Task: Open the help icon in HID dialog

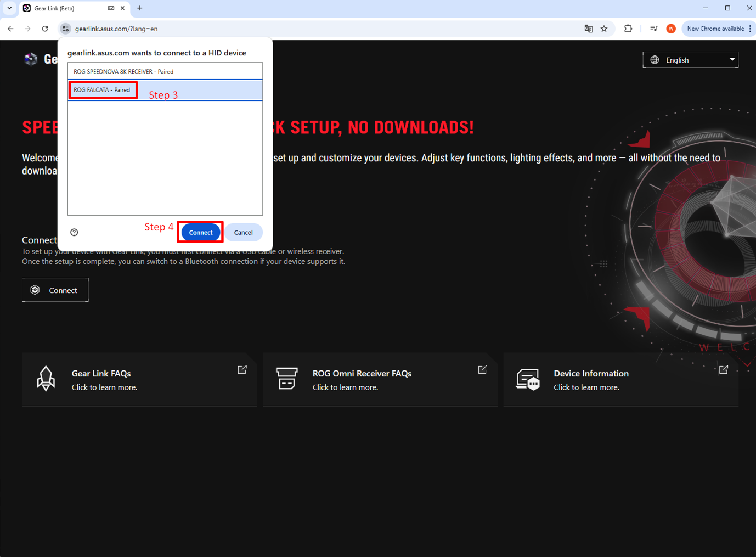Action: (x=74, y=232)
